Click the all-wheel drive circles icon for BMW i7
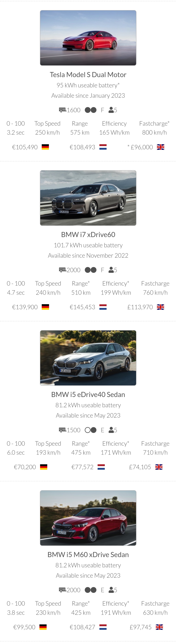Screen dimensions: 176x644 click(90, 270)
